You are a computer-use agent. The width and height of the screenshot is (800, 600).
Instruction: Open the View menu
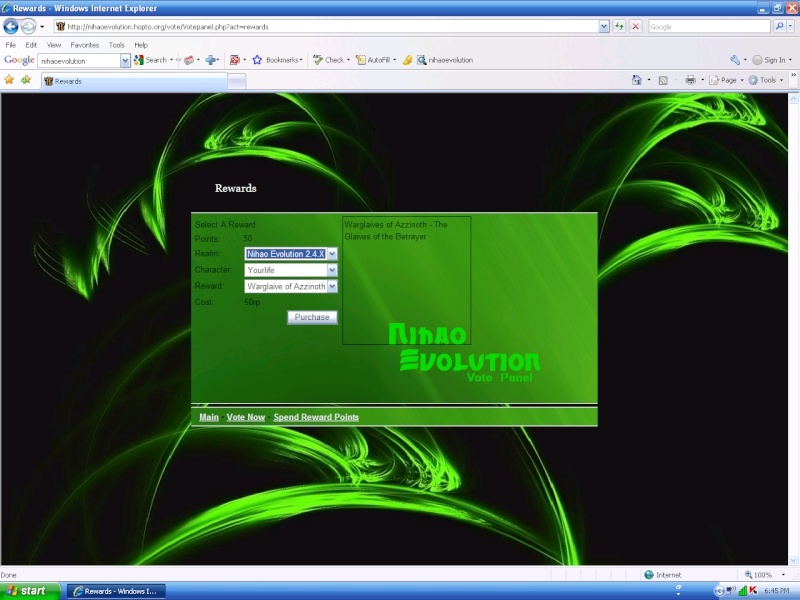point(54,45)
